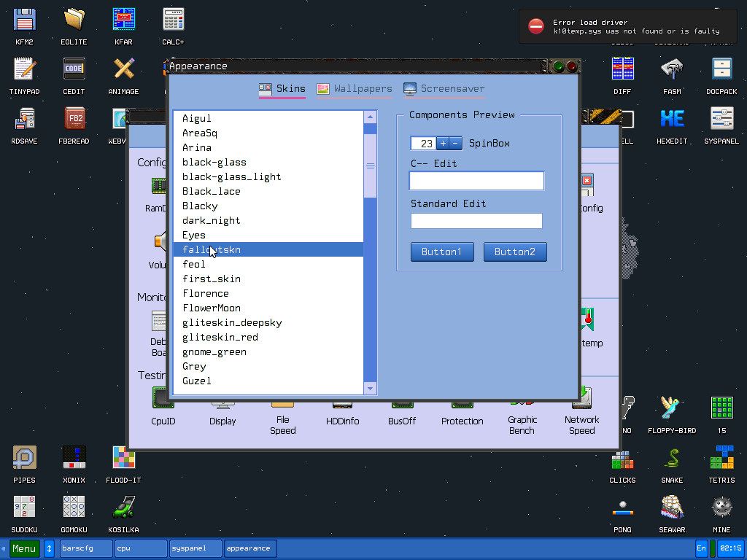747x560 pixels.
Task: Click the Button1 preview button
Action: (441, 252)
